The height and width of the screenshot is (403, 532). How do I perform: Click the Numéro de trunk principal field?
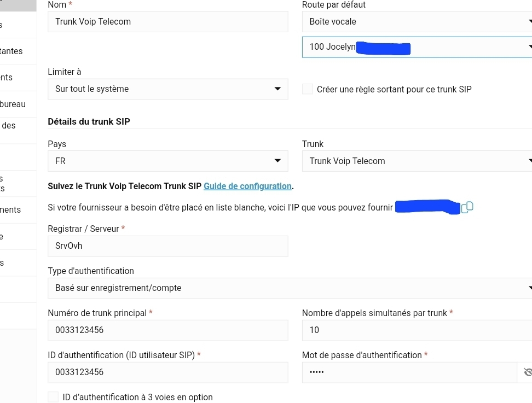tap(167, 330)
